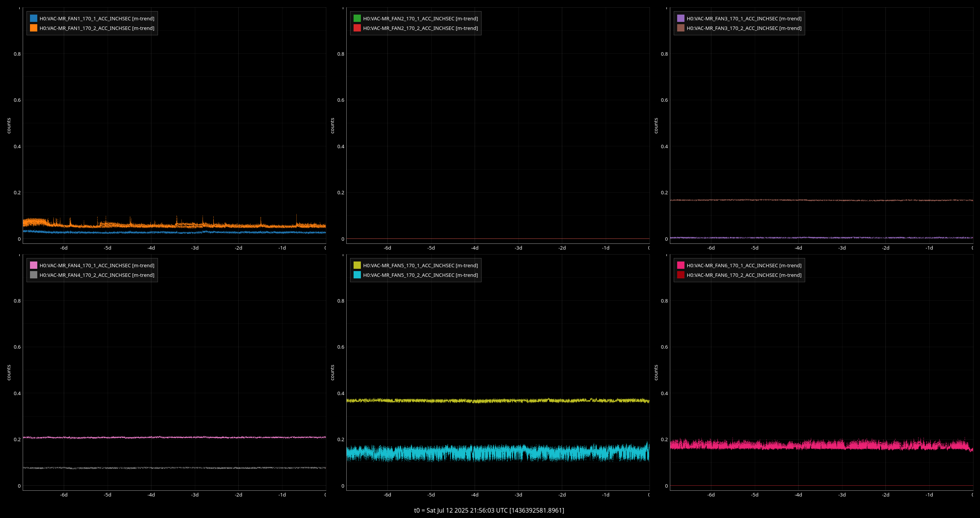Viewport: 980px width, 518px height.
Task: Click the dark red FAN6 zero line
Action: coord(821,486)
